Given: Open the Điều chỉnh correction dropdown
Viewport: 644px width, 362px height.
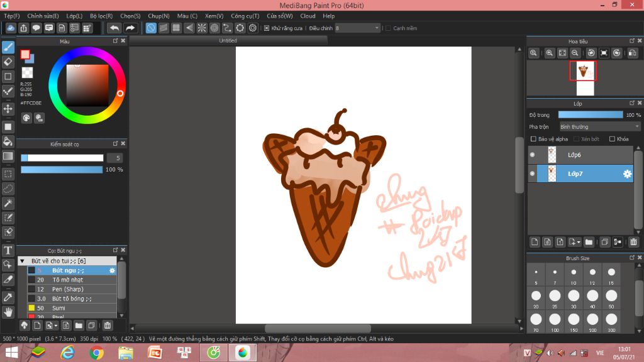Looking at the screenshot, I should point(357,28).
